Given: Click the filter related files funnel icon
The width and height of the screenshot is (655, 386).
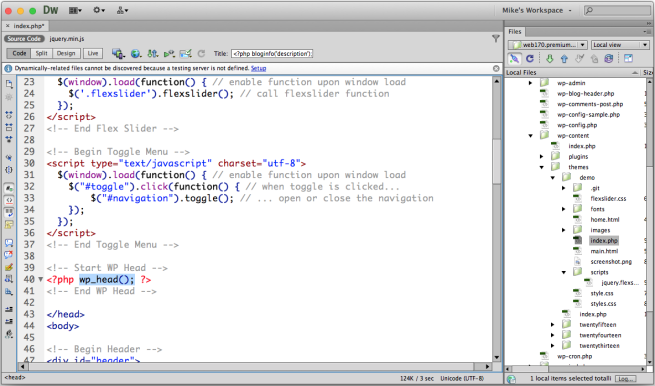Looking at the screenshot, I should [x=496, y=39].
